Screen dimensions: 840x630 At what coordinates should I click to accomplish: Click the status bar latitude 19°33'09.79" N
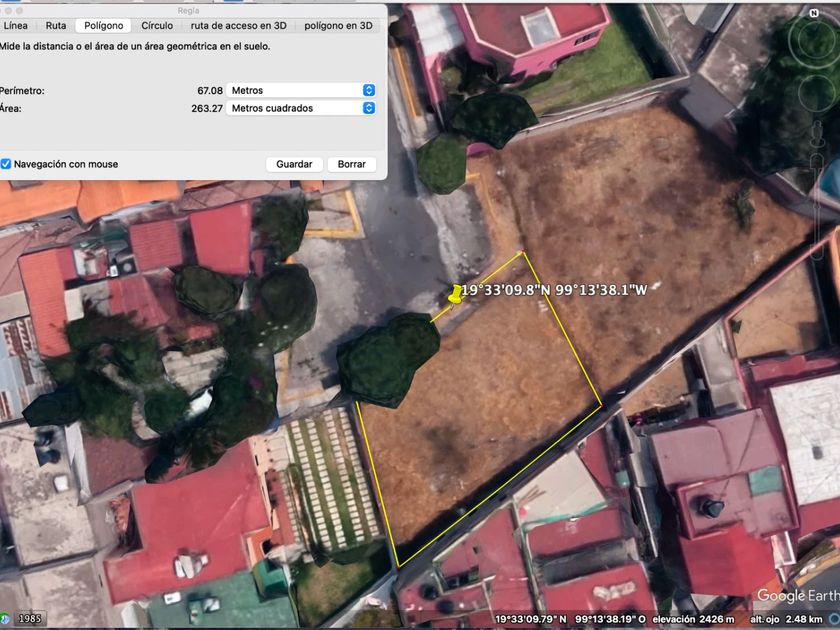[x=530, y=619]
